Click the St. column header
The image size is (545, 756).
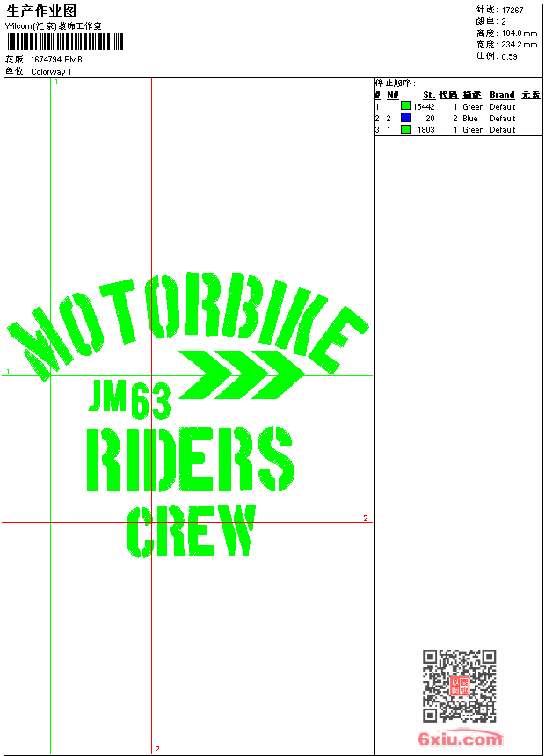point(428,95)
